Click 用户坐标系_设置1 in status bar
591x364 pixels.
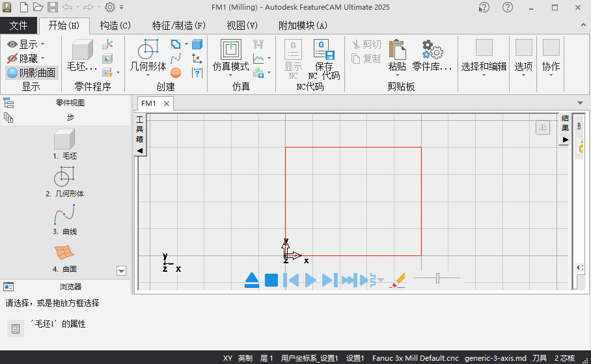click(309, 358)
